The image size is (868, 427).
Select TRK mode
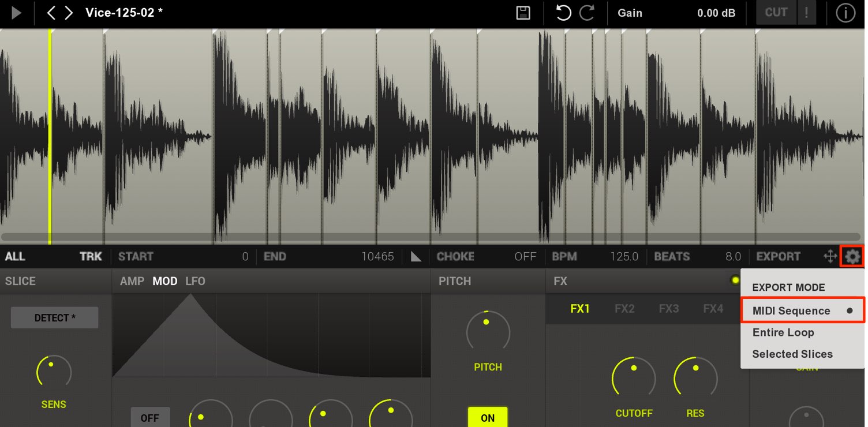(91, 257)
